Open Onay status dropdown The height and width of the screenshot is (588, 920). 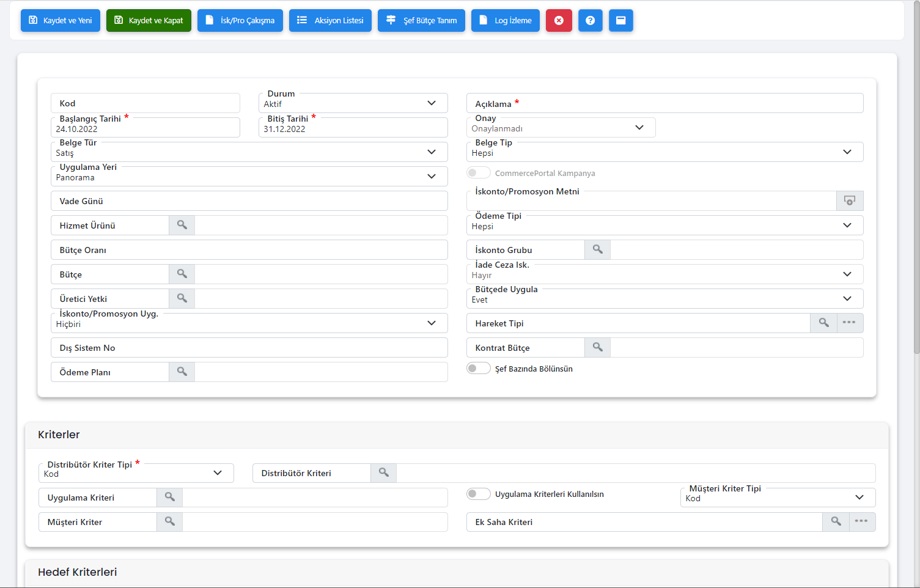639,128
